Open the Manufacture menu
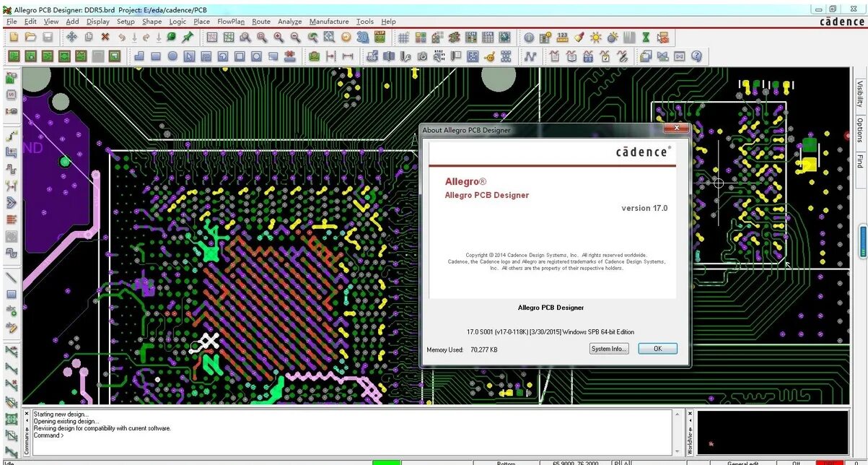868x465 pixels. [329, 22]
